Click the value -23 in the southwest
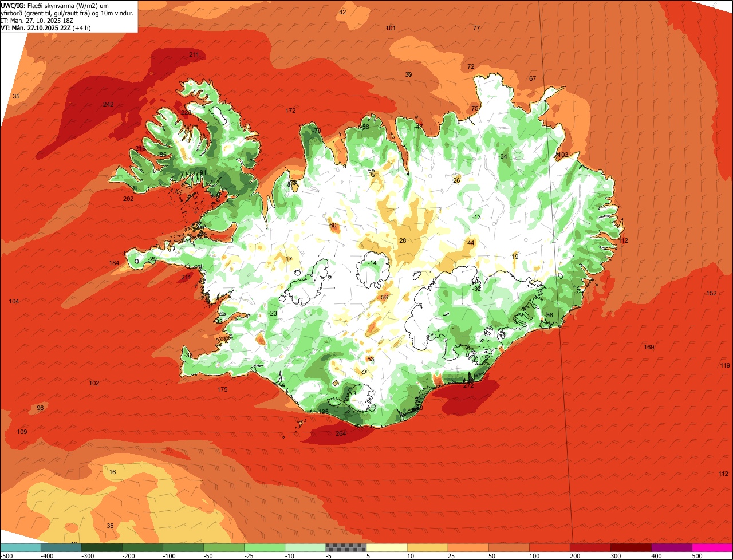This screenshot has height=560, width=733. point(272,313)
